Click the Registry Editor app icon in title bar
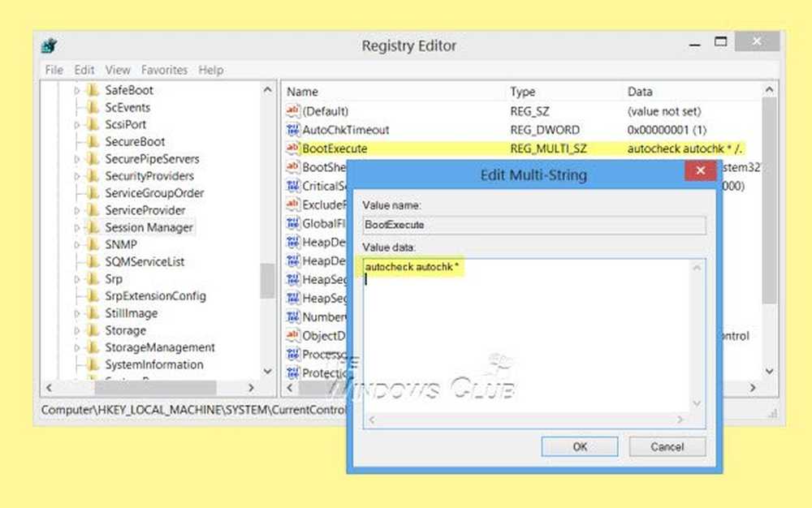 (x=48, y=45)
